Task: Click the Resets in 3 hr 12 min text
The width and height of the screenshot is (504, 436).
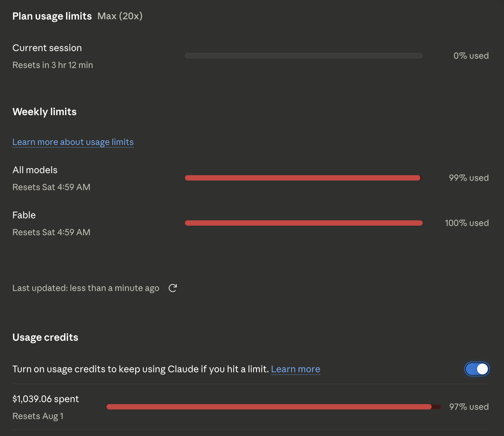Action: coord(53,65)
